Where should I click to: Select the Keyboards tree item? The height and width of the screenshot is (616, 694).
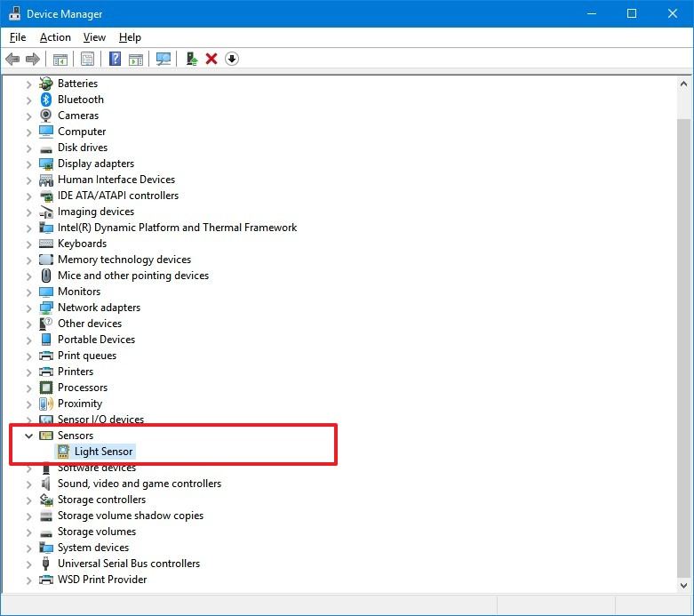(82, 244)
